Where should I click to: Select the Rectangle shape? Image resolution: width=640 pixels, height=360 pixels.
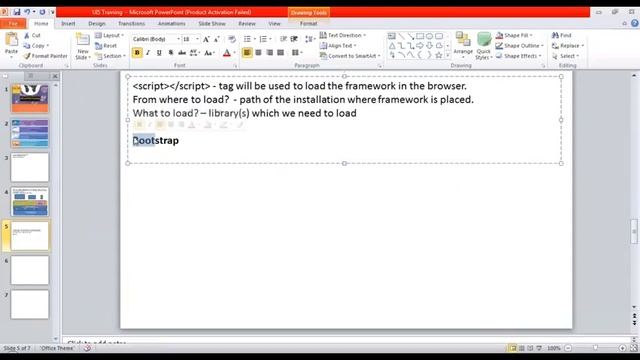pyautogui.click(x=420, y=36)
